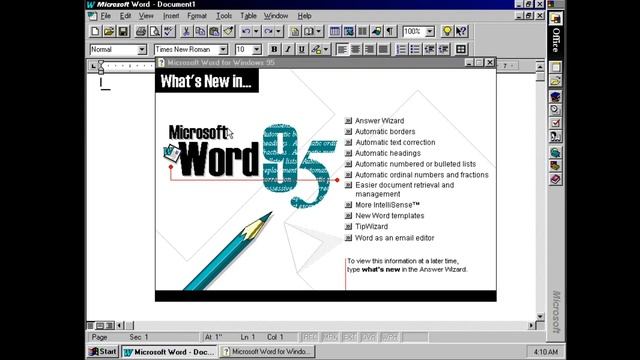Image resolution: width=640 pixels, height=360 pixels.
Task: Toggle Bold formatting
Action: [x=274, y=49]
